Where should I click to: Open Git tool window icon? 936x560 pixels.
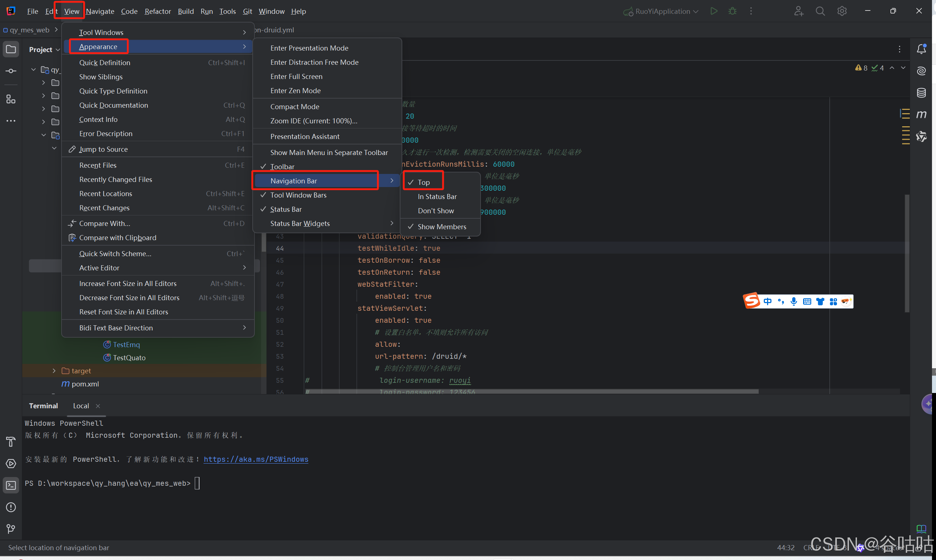coord(11,529)
